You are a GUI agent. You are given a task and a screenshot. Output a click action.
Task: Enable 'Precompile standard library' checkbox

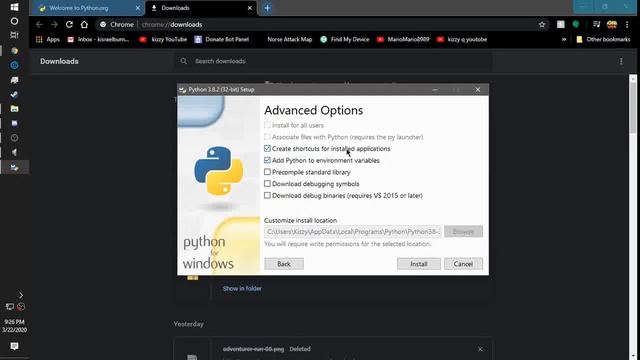[267, 172]
